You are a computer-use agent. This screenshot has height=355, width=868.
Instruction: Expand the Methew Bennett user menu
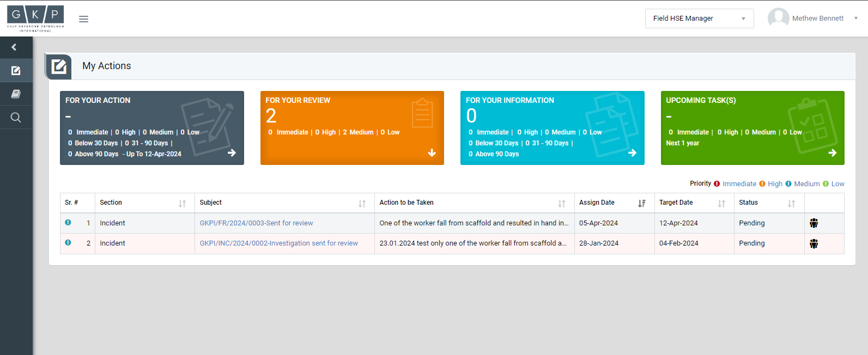817,19
